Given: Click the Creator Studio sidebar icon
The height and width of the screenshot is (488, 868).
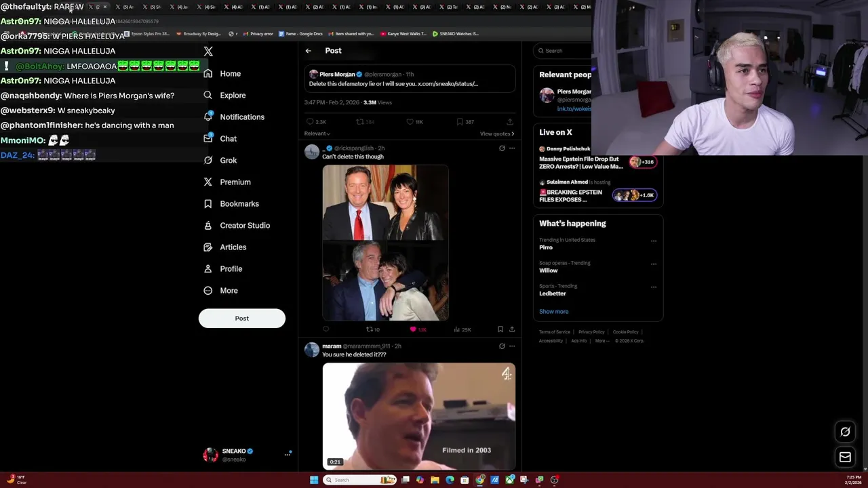Looking at the screenshot, I should [x=208, y=225].
